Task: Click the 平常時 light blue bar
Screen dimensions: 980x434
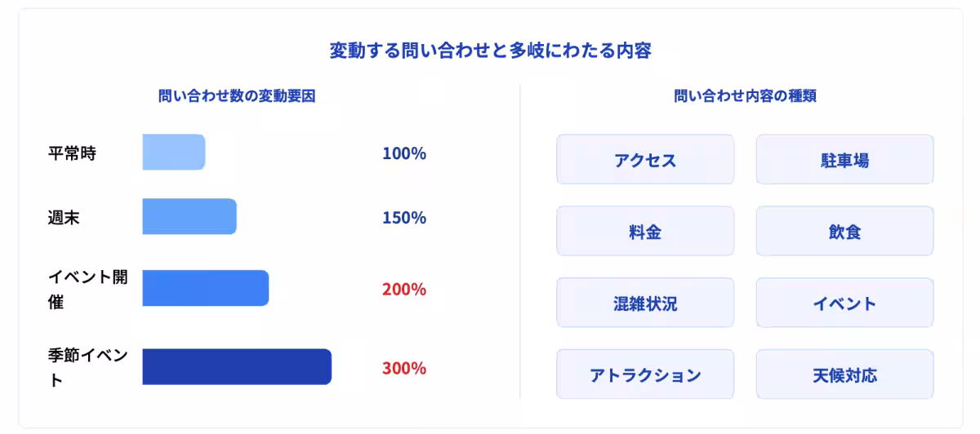Action: tap(173, 153)
